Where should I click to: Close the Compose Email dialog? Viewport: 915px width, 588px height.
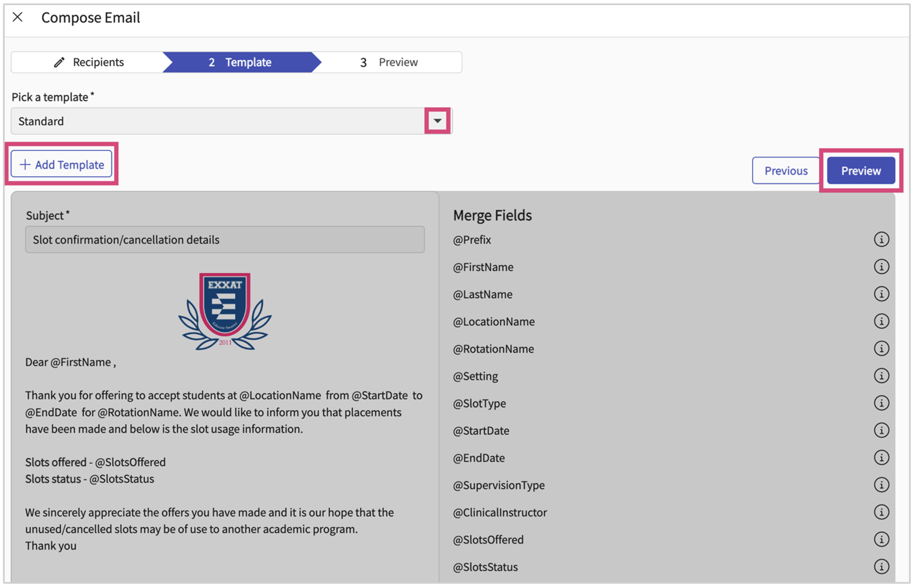click(x=18, y=17)
